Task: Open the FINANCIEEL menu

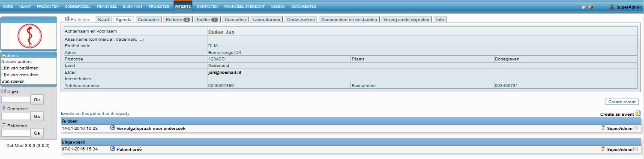Action: 107,6
